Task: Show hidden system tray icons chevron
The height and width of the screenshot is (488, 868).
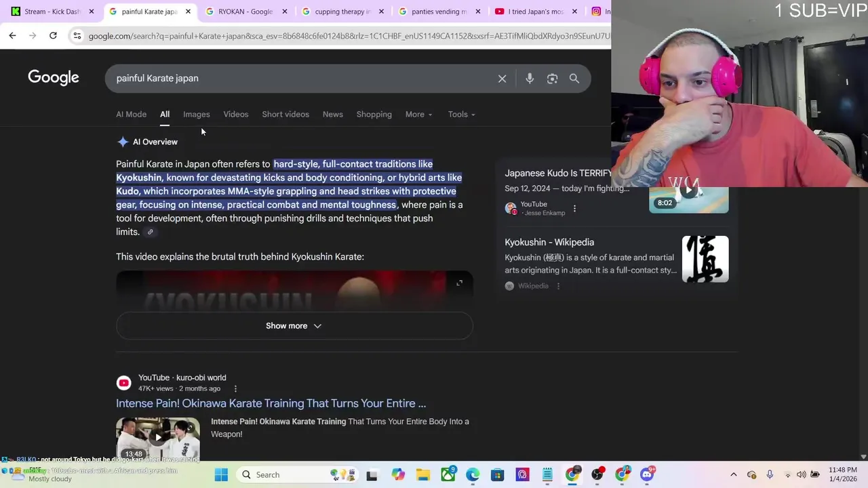Action: point(733,474)
